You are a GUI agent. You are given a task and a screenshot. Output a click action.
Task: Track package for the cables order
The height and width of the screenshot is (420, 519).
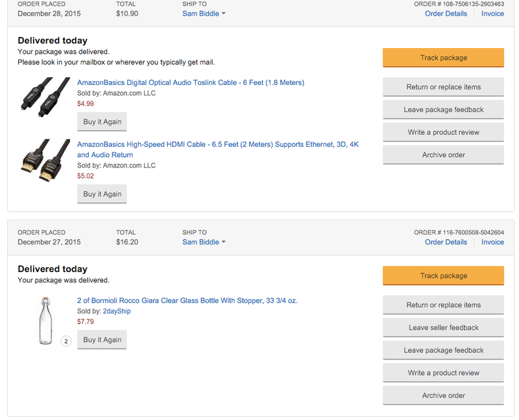pyautogui.click(x=443, y=58)
